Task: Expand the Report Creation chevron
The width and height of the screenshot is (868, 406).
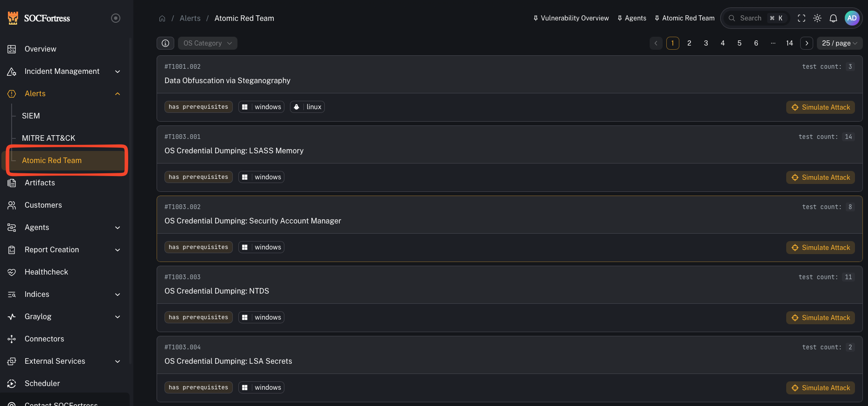Action: click(x=118, y=250)
